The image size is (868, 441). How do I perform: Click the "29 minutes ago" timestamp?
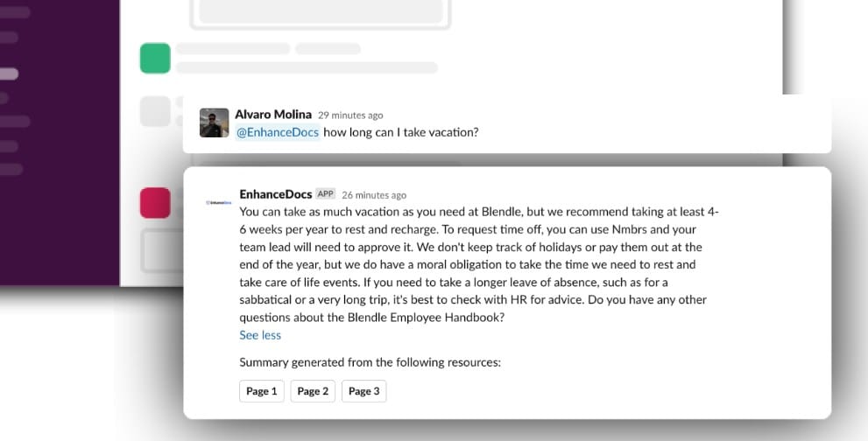pyautogui.click(x=350, y=115)
